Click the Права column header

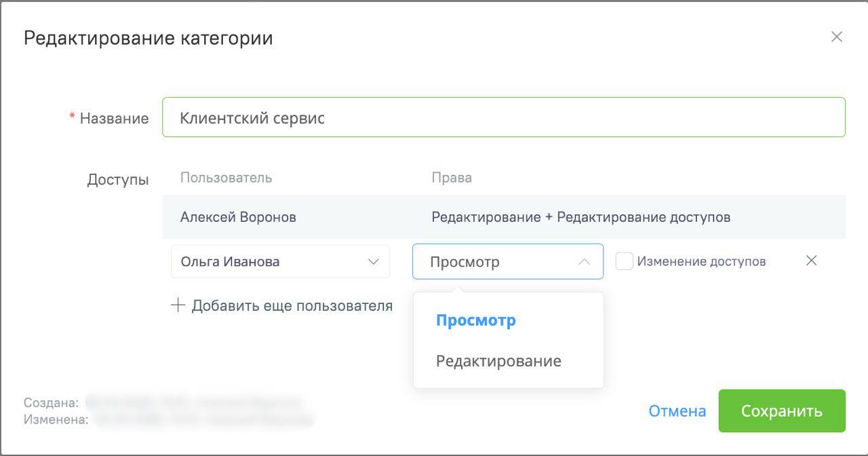pyautogui.click(x=451, y=177)
